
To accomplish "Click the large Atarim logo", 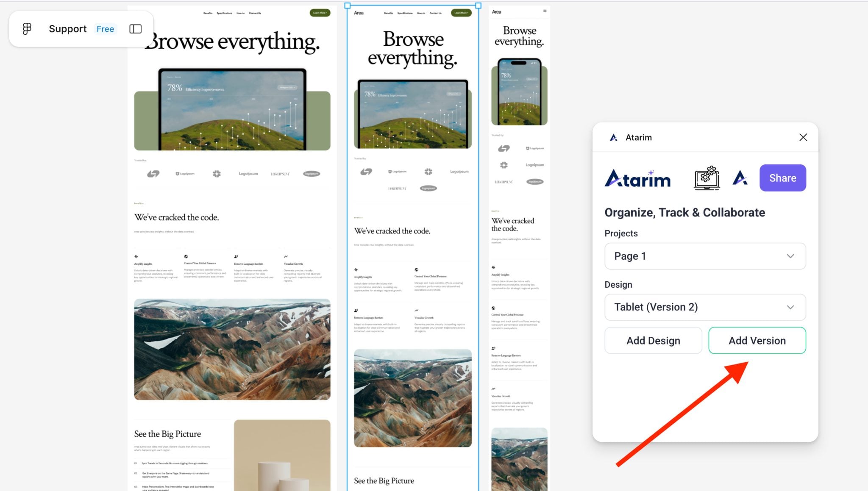I will click(x=637, y=178).
